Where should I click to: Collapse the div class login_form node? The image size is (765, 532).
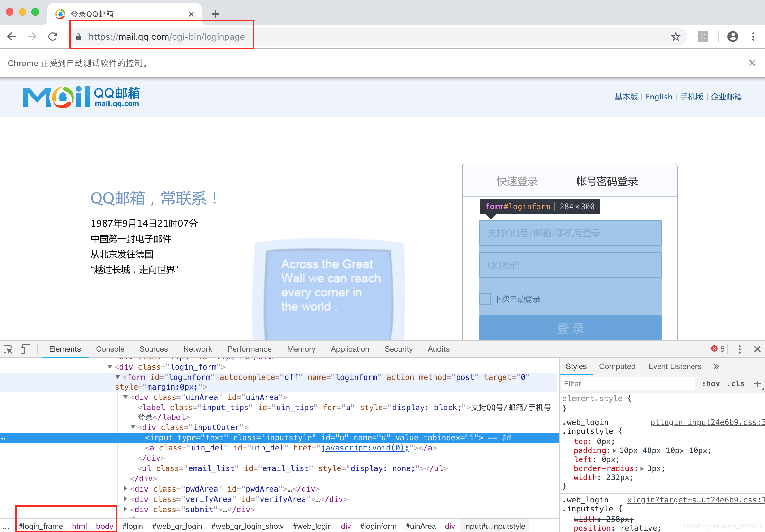110,367
